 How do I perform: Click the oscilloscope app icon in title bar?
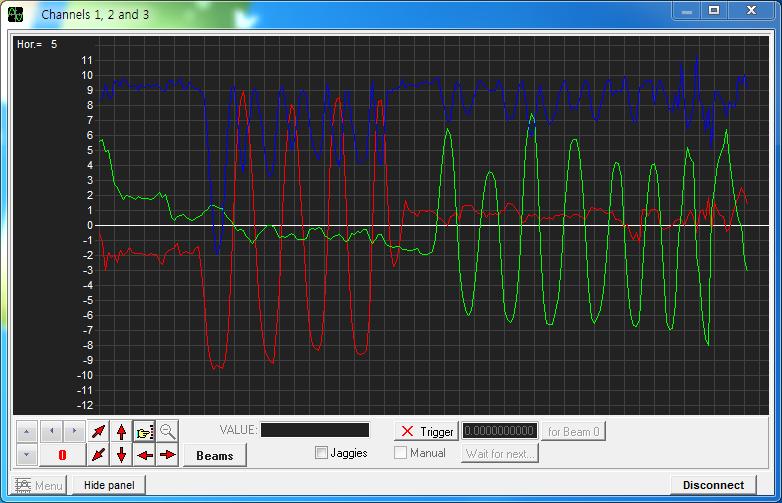pyautogui.click(x=16, y=14)
